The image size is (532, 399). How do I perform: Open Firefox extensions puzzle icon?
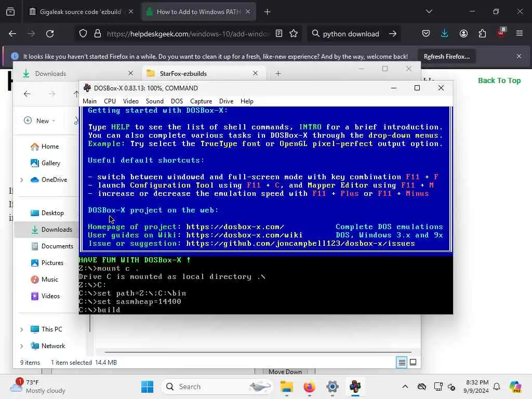point(482,34)
